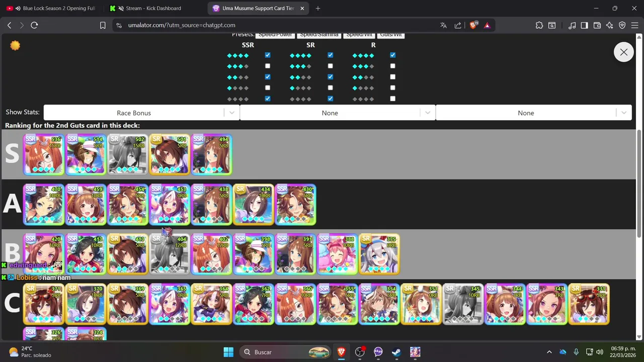The image size is (644, 362).
Task: Select the C tier card scoring 331
Action: [589, 304]
